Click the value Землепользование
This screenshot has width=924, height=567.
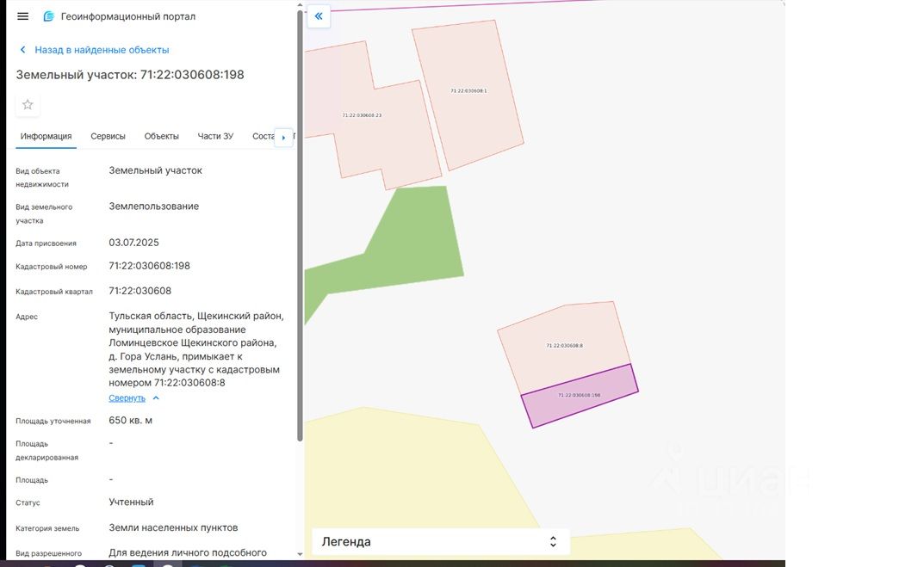click(x=154, y=206)
